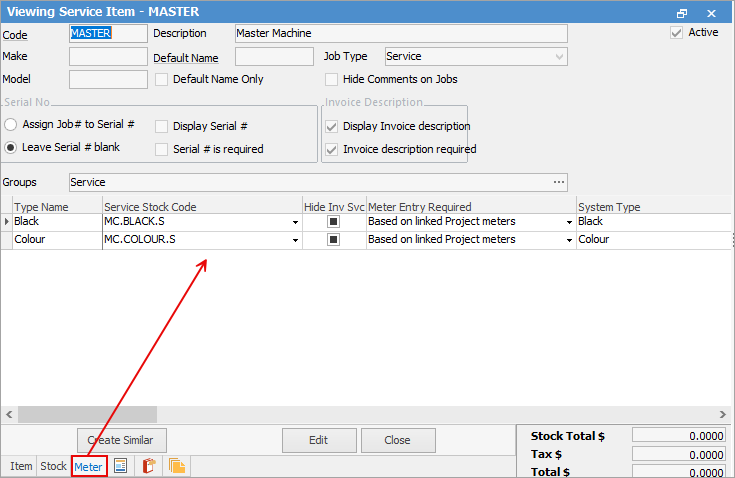Enable the Default Name Only checkbox
The height and width of the screenshot is (478, 735).
tap(161, 80)
